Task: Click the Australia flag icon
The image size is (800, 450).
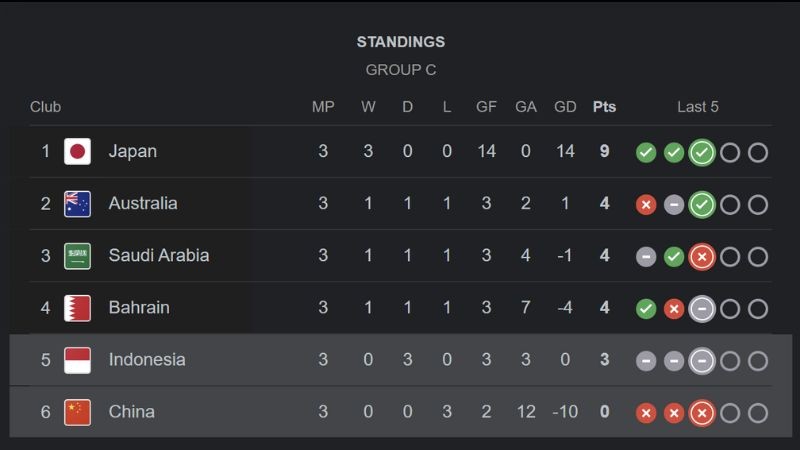Action: point(78,204)
